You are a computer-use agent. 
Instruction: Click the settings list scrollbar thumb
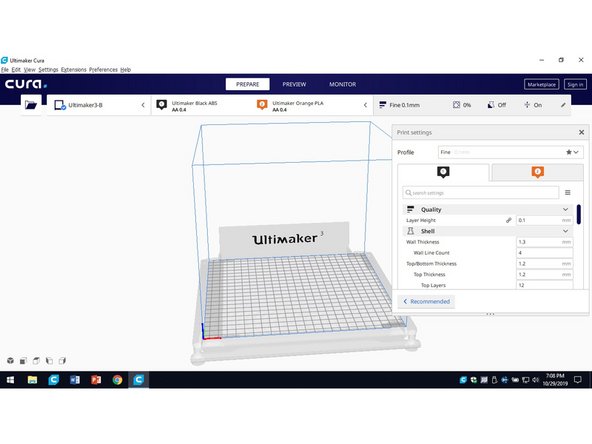[x=579, y=214]
